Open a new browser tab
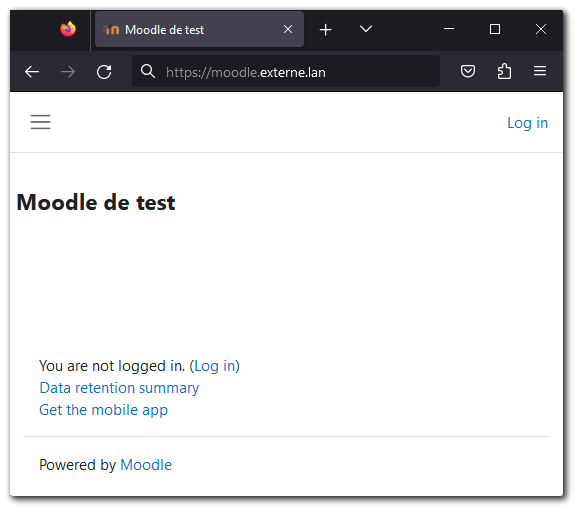The image size is (581, 514). 325,29
